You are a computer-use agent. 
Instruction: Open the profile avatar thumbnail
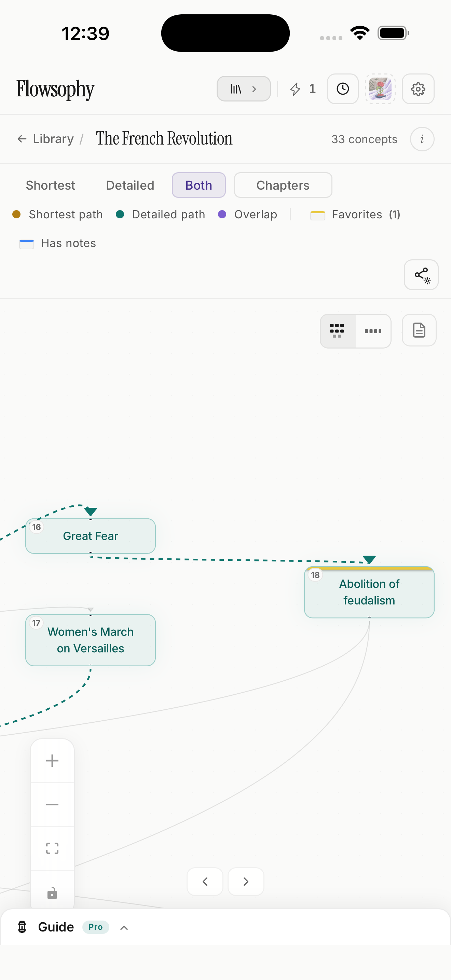[x=380, y=89]
